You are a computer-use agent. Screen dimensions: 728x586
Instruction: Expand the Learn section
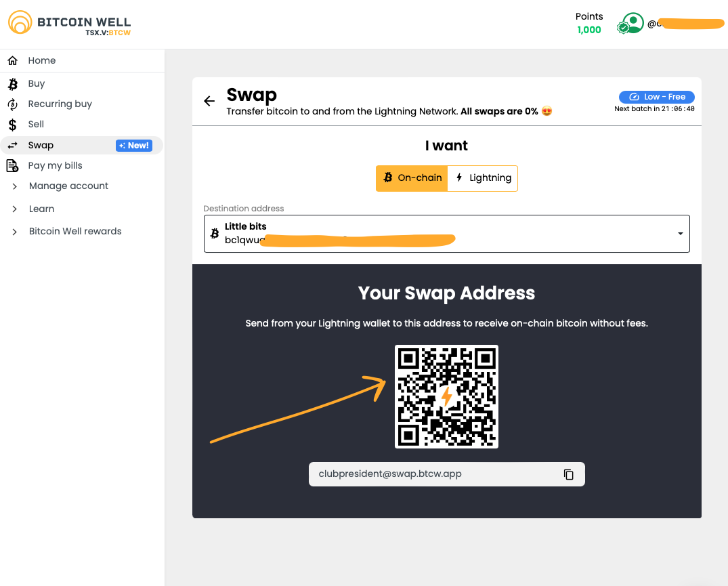pyautogui.click(x=41, y=209)
